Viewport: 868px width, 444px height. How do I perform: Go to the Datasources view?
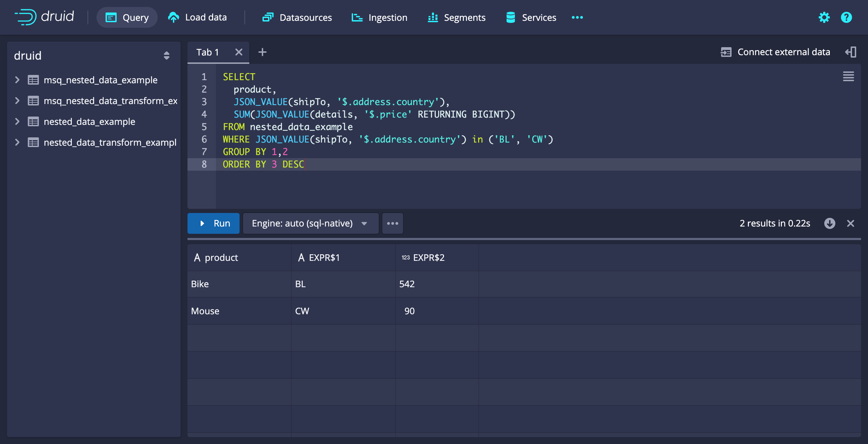tap(297, 17)
